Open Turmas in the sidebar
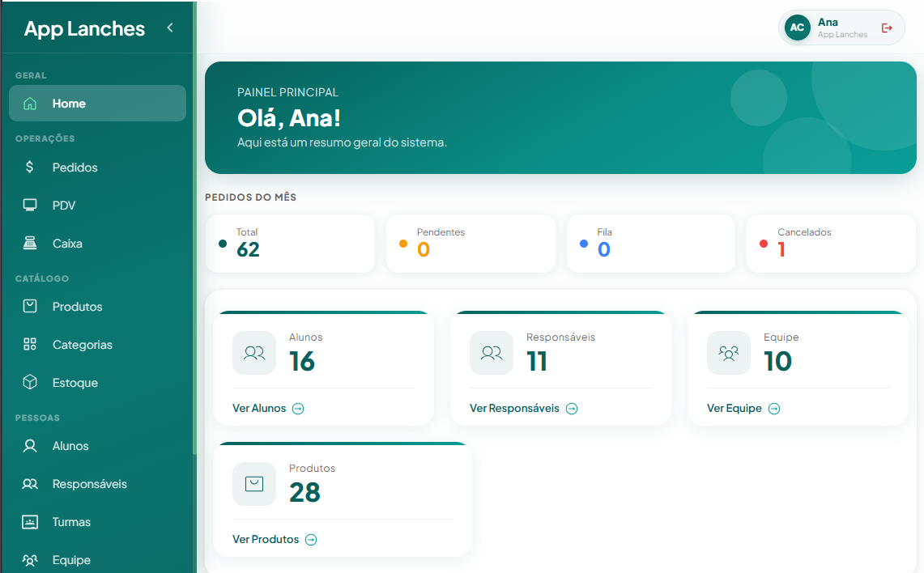Viewport: 924px width, 573px height. (x=97, y=522)
